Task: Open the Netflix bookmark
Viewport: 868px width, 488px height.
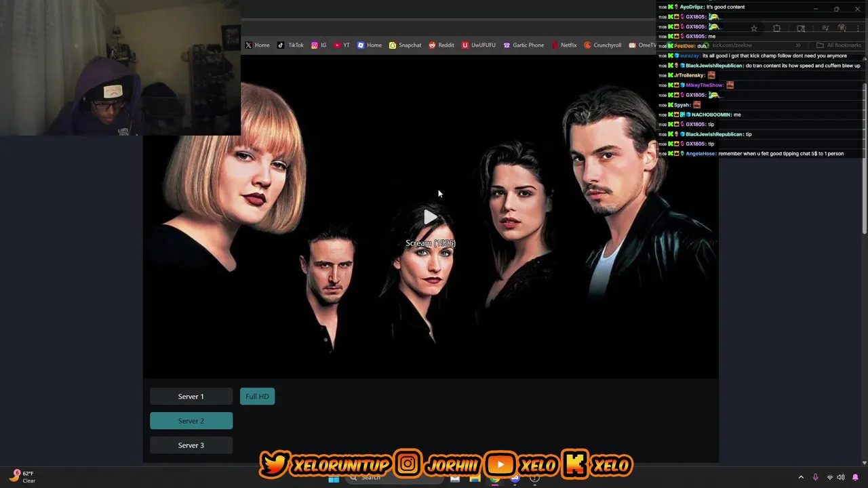Action: [x=564, y=45]
